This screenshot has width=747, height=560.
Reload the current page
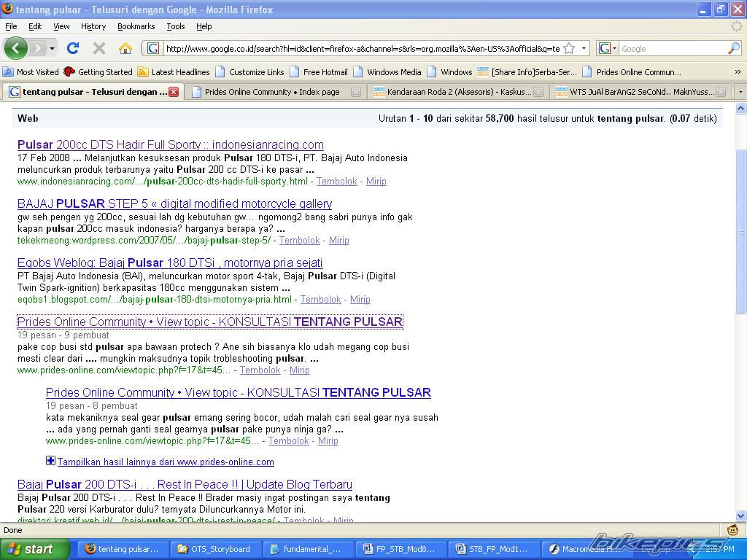click(73, 48)
